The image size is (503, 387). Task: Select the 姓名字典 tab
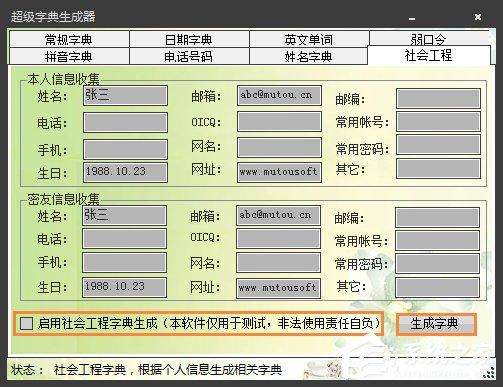click(309, 56)
